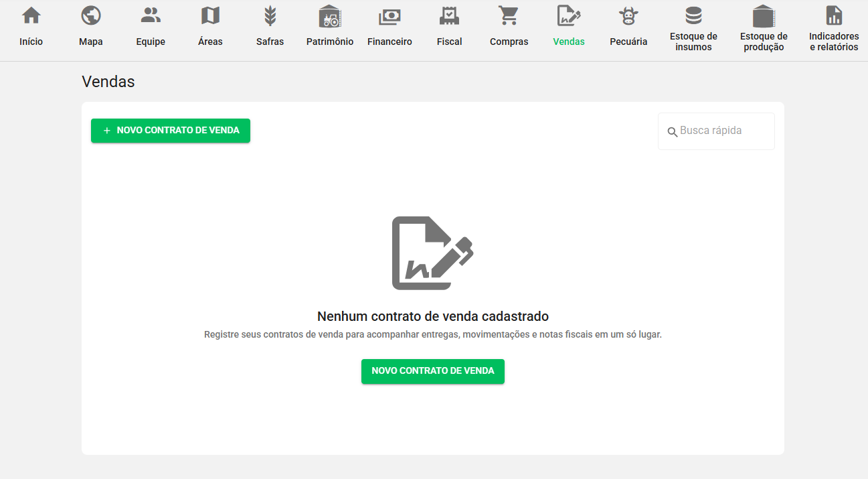The image size is (868, 479).
Task: Click the top '+ Novo contrato de venda' button
Action: click(x=171, y=131)
